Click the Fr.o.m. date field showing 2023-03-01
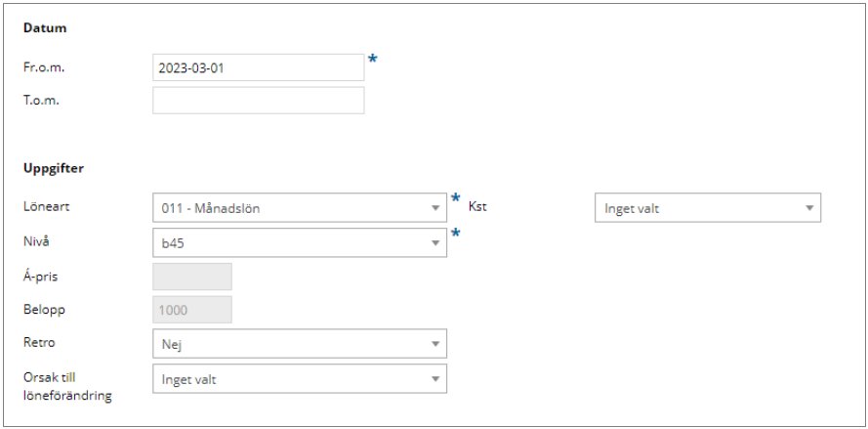Screen dimensions: 868x429 [258, 67]
